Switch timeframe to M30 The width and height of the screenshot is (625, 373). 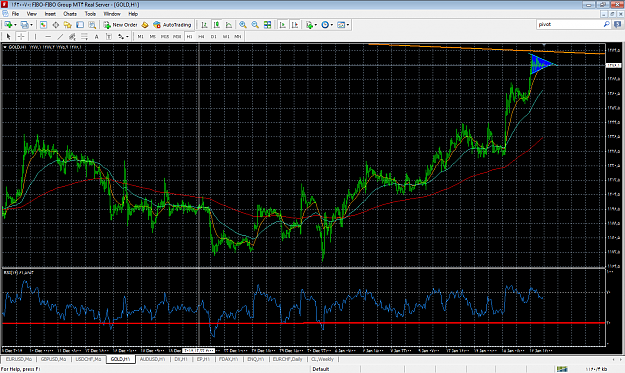pos(177,37)
